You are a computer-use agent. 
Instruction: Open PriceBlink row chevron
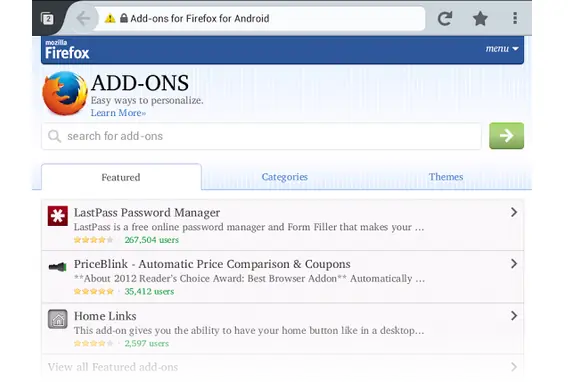pos(514,264)
